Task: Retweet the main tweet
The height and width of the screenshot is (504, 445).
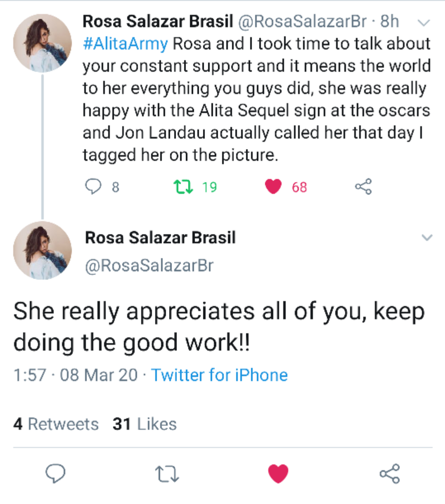Action: (x=167, y=473)
